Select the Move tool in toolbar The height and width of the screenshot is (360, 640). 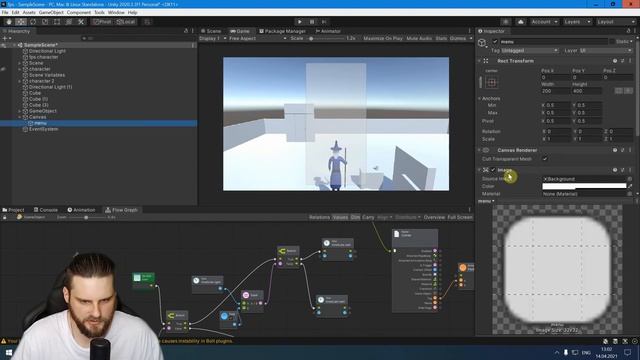[x=21, y=22]
